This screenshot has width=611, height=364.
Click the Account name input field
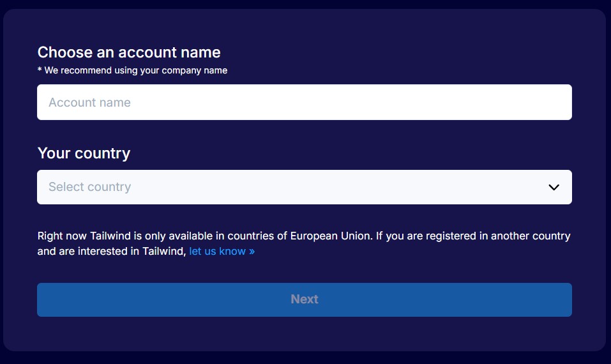[x=304, y=102]
